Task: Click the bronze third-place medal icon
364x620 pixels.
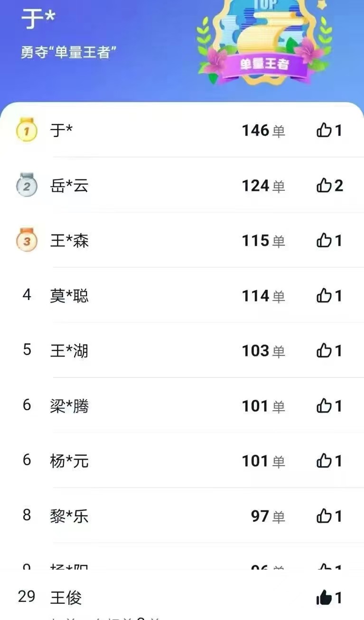Action: click(27, 241)
